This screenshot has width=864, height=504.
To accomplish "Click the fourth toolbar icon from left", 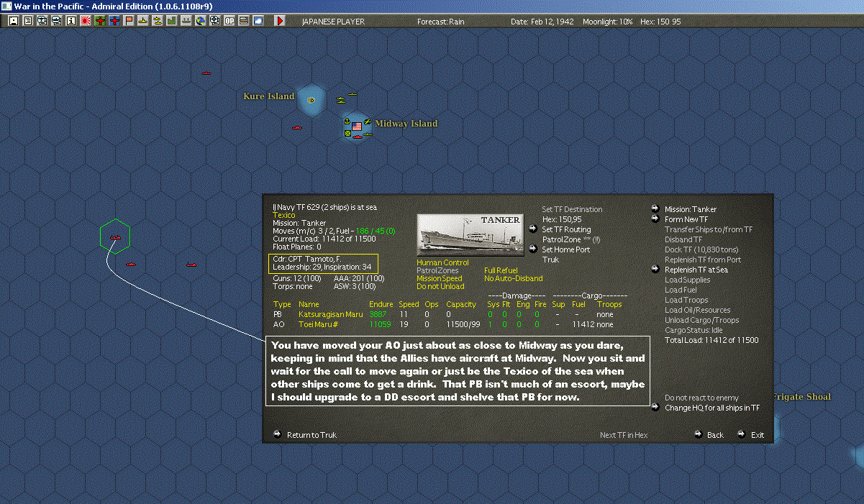I will (57, 21).
